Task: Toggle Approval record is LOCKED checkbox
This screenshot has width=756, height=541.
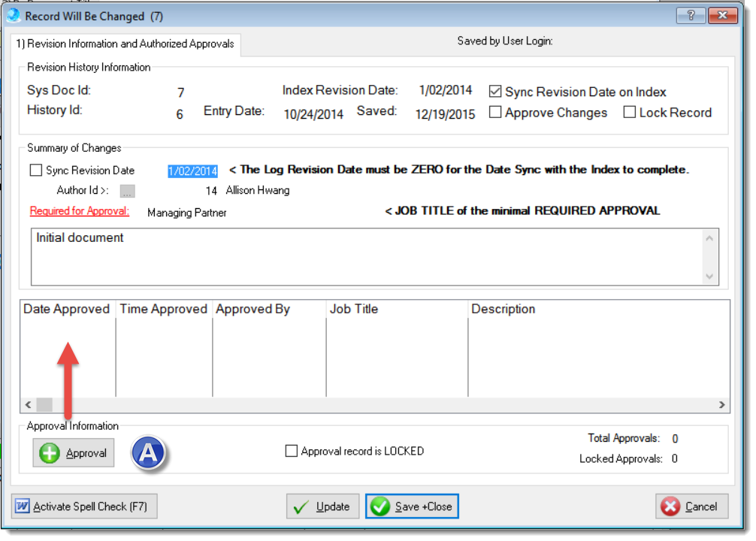Action: (292, 452)
